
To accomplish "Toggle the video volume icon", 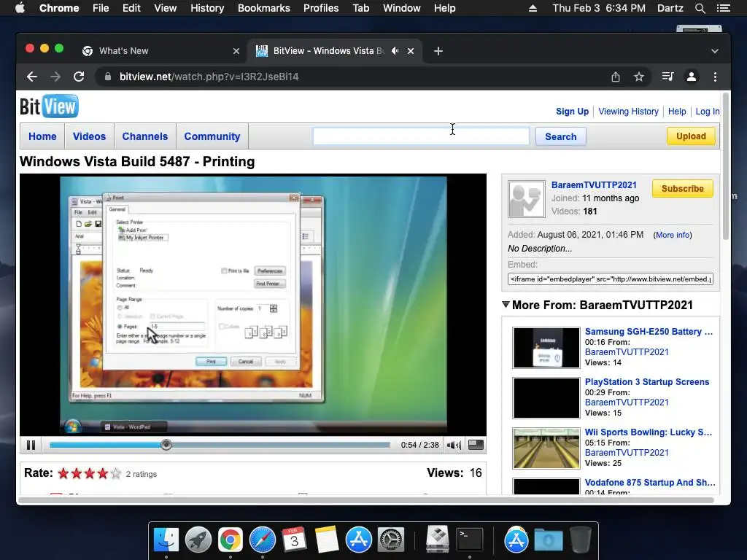I will [454, 445].
